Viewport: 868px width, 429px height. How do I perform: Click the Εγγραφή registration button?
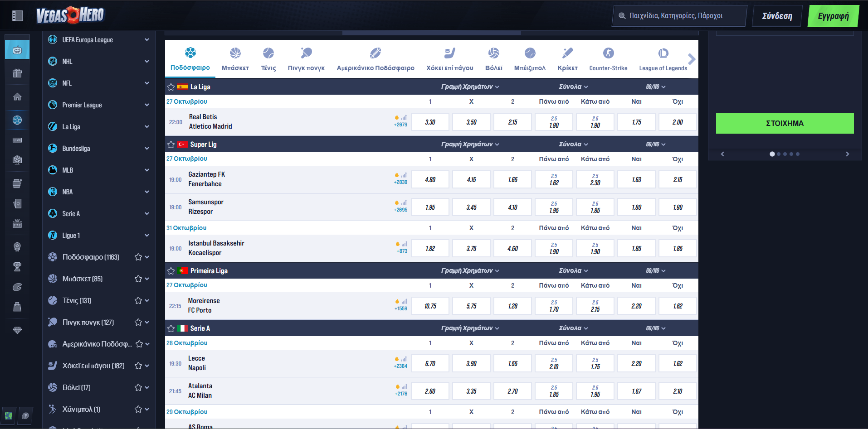click(833, 15)
